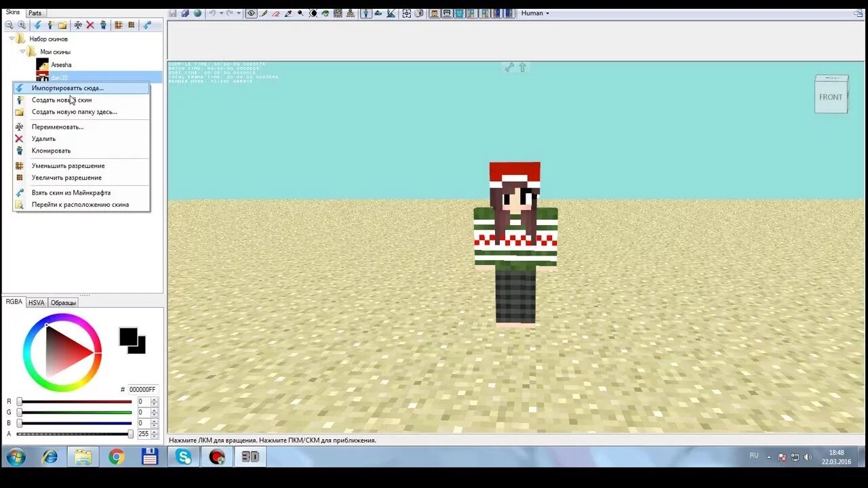Click the globe upload icon in top toolbar
The width and height of the screenshot is (868, 488).
pos(197,13)
